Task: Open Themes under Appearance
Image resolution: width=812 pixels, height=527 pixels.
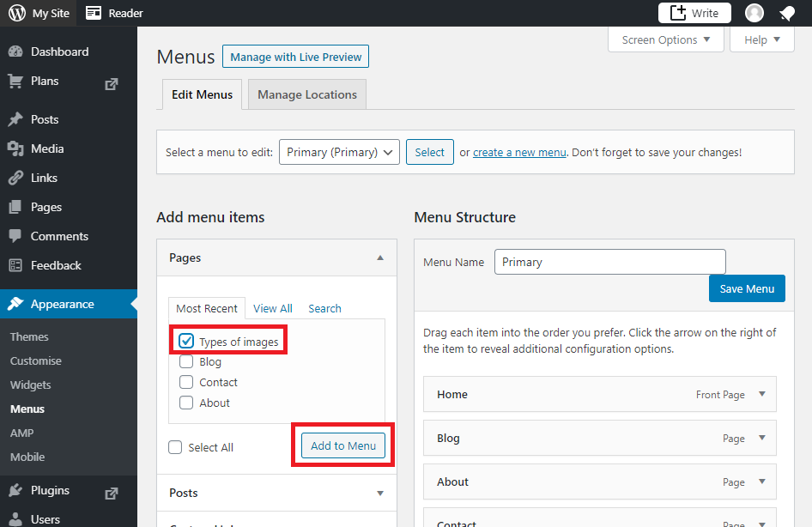Action: pyautogui.click(x=29, y=337)
